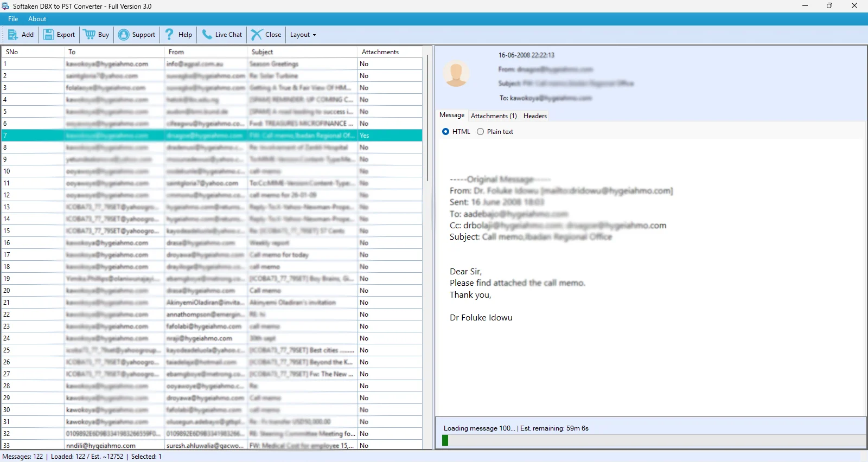The image size is (868, 462).
Task: Switch to the Message tab
Action: click(x=452, y=115)
